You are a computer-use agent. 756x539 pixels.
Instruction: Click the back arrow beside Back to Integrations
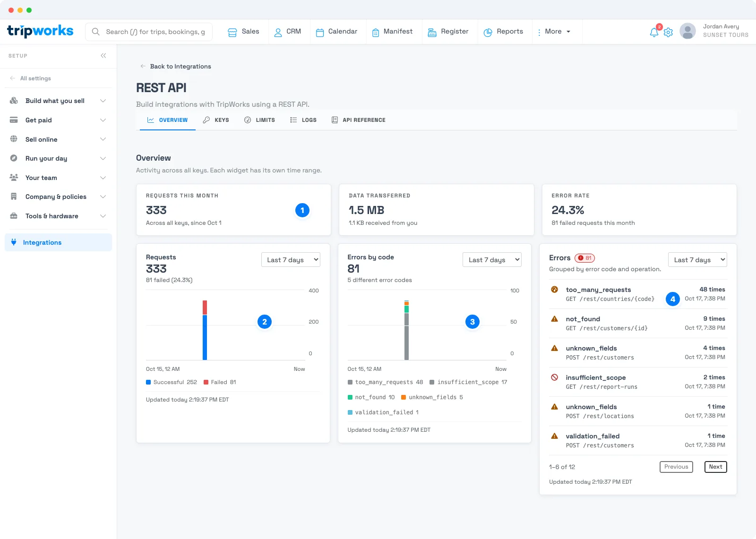click(143, 66)
